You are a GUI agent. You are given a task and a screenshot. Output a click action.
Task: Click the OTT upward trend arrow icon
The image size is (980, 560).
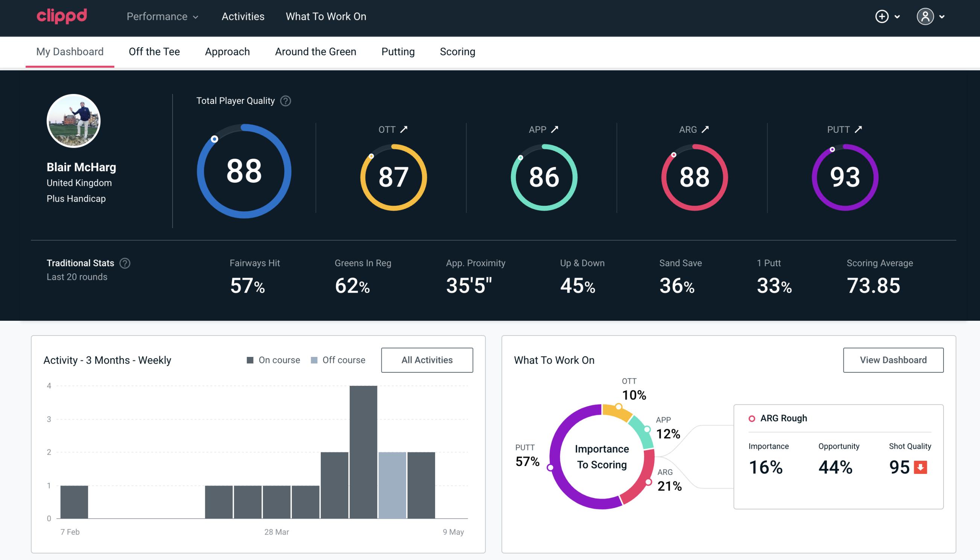click(x=404, y=129)
